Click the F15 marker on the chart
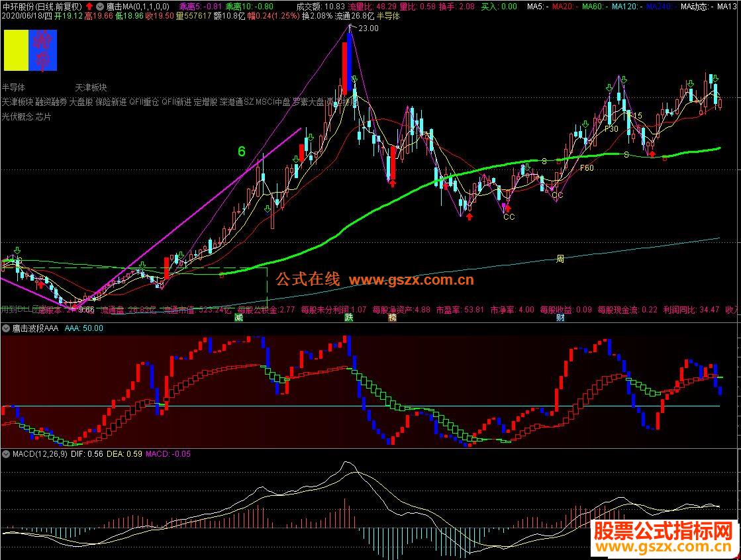Screen dimensions: 741x560 click(634, 115)
